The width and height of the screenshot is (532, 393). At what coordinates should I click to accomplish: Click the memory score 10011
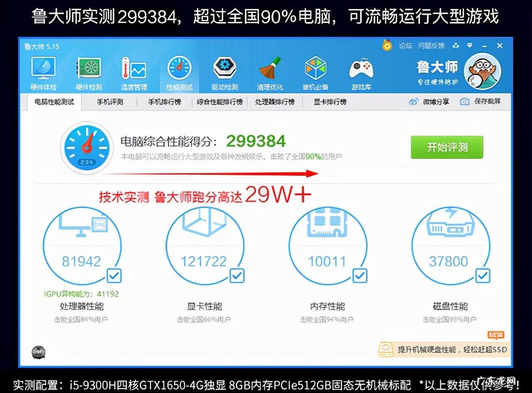[x=327, y=261]
